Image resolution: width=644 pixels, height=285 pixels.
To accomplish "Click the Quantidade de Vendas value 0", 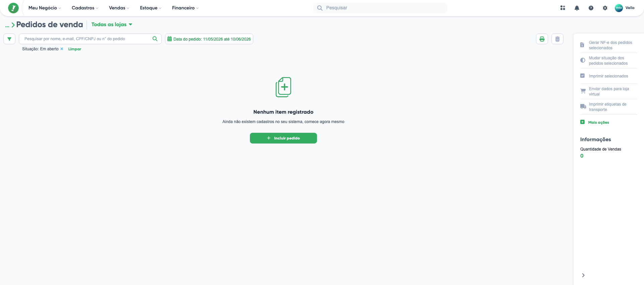I will click(x=582, y=156).
